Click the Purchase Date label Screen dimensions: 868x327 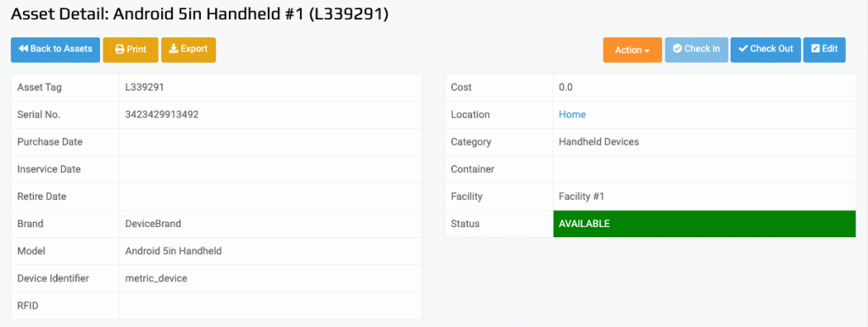point(50,141)
